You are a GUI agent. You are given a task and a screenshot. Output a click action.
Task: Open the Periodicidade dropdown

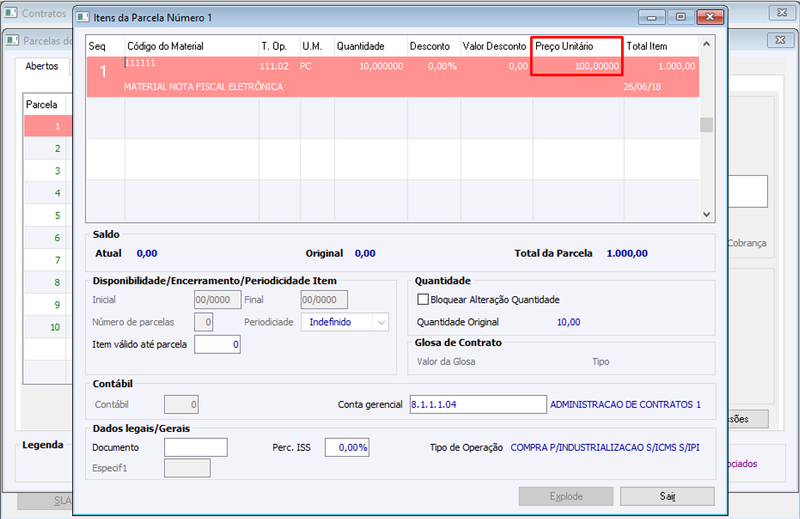point(381,322)
